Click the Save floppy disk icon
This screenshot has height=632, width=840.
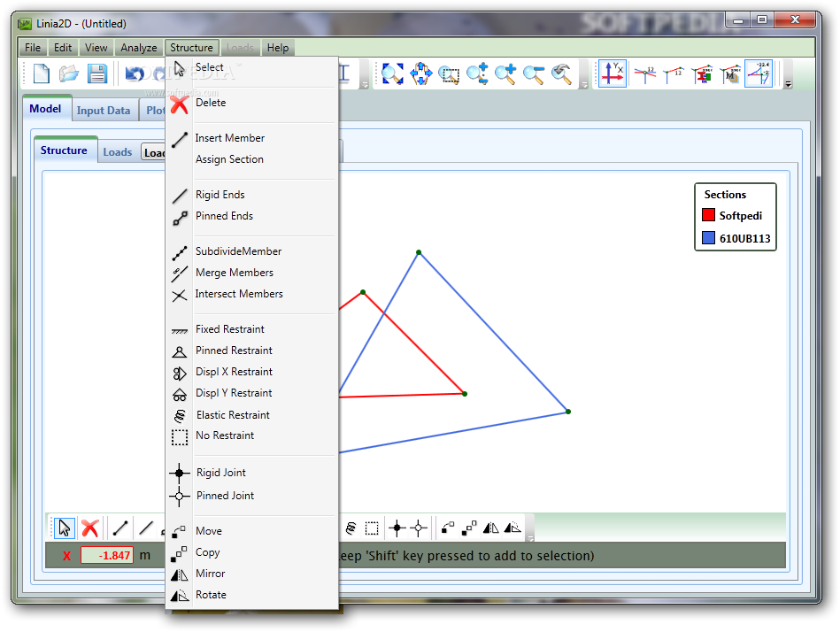[97, 73]
